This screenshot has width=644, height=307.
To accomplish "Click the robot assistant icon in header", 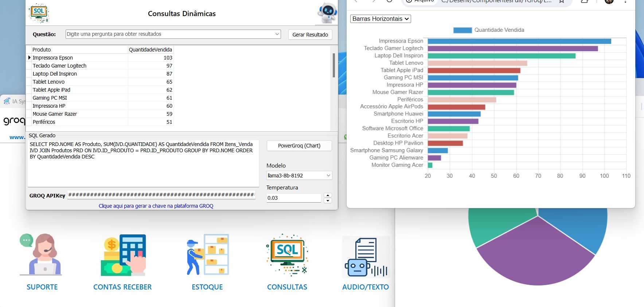I will point(327,13).
